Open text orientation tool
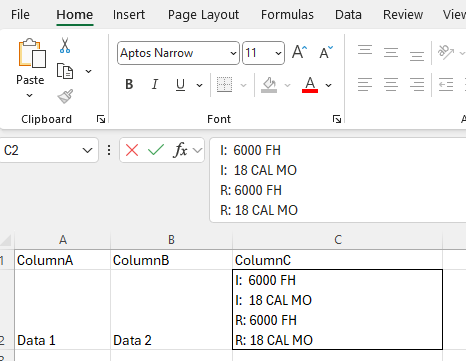Image resolution: width=466 pixels, height=361 pixels. click(446, 52)
